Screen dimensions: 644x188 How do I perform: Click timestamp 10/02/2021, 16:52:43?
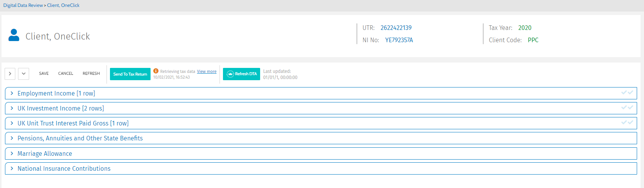[172, 77]
